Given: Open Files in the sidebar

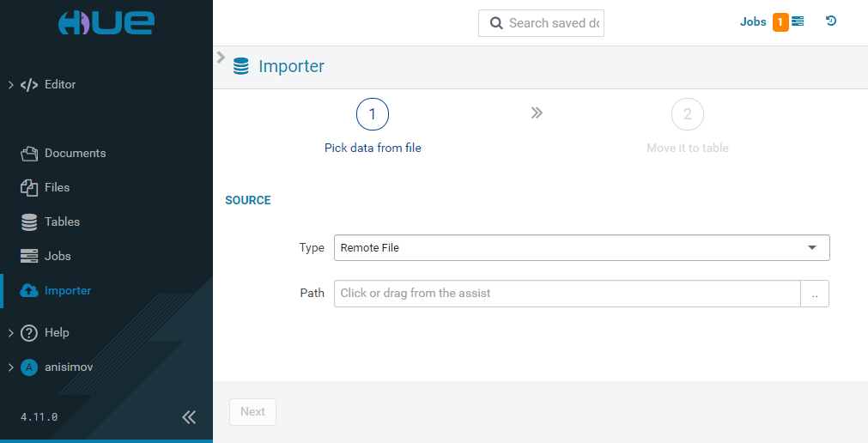Looking at the screenshot, I should point(57,188).
